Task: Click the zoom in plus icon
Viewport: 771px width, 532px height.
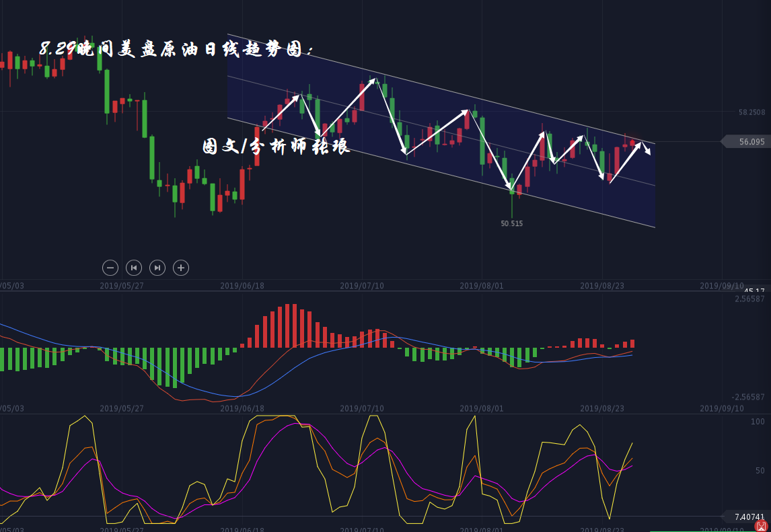Action: (x=180, y=268)
